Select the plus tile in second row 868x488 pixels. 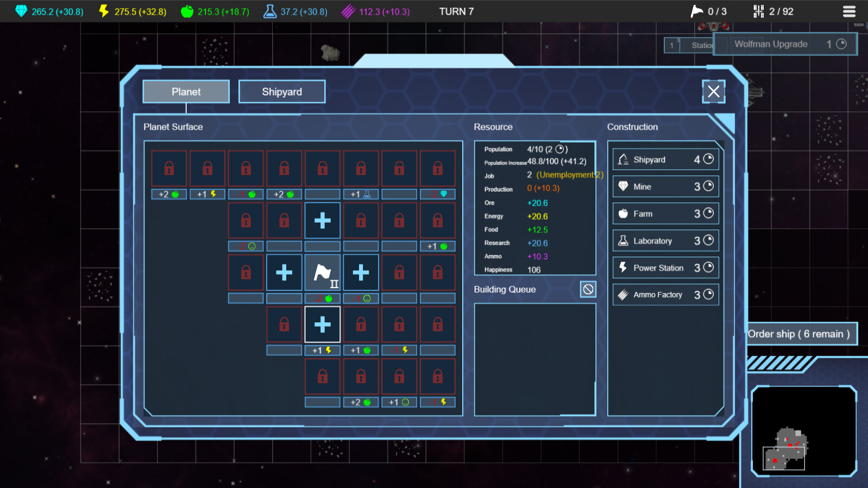323,220
